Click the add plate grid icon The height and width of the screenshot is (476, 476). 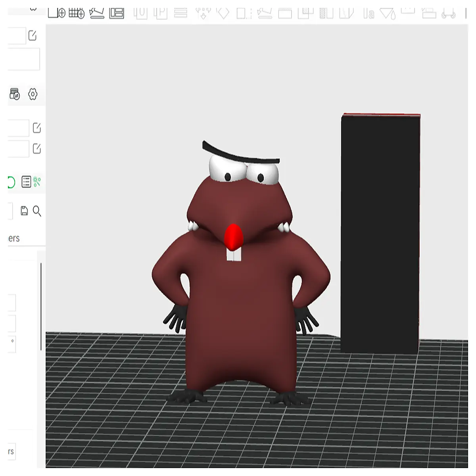(77, 13)
